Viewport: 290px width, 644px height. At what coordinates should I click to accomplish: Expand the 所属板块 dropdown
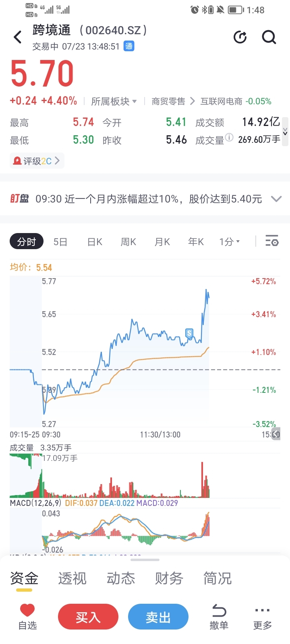[x=114, y=101]
